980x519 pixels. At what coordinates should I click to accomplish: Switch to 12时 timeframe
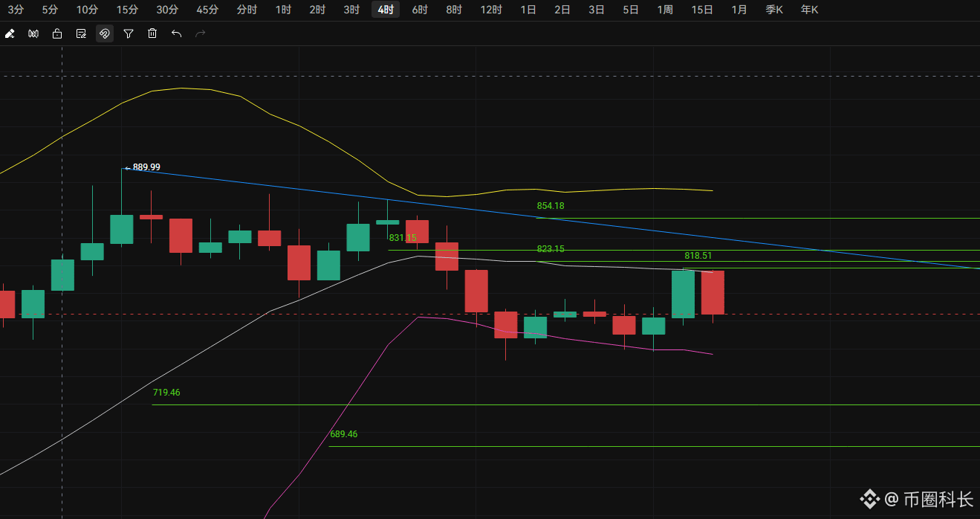coord(491,10)
